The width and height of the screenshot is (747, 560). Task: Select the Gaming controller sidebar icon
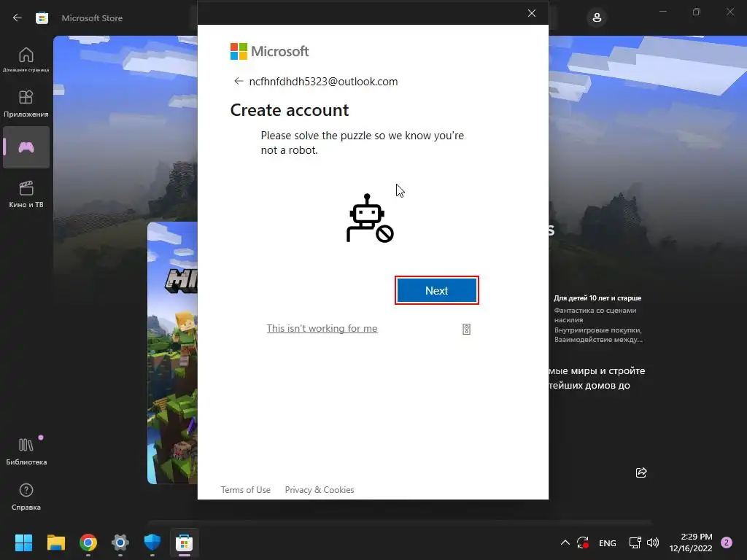pyautogui.click(x=26, y=147)
